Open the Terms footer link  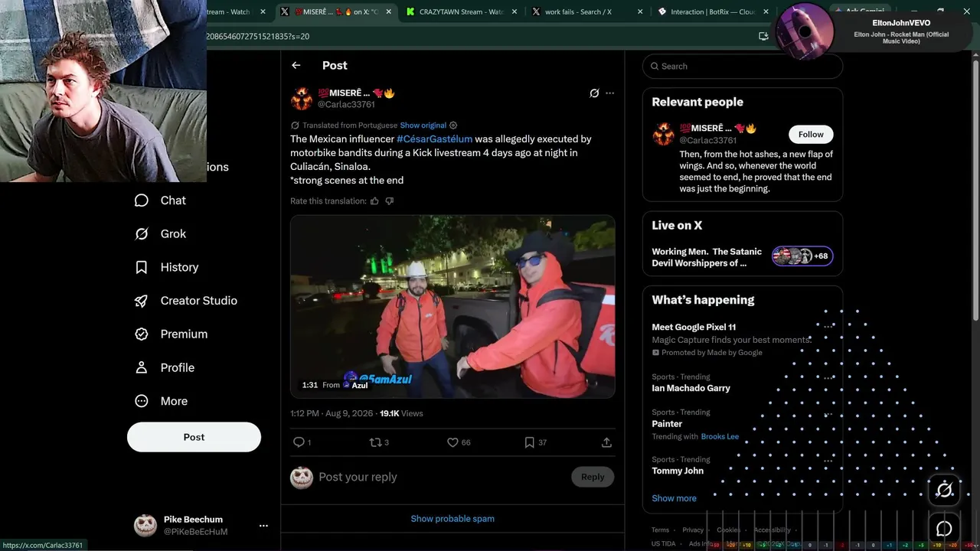pyautogui.click(x=660, y=530)
